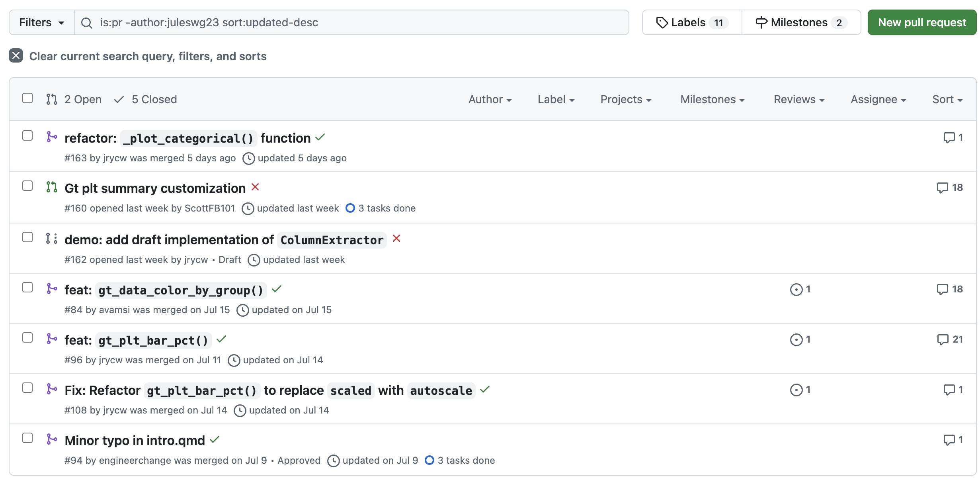Expand the Author filter dropdown
This screenshot has width=980, height=490.
tap(490, 100)
